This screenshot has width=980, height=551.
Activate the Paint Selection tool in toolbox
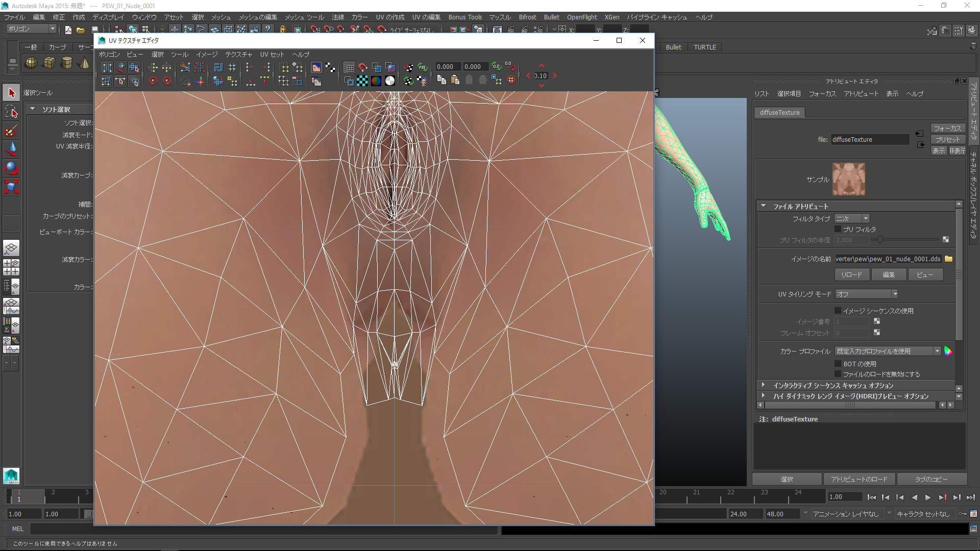(x=11, y=131)
